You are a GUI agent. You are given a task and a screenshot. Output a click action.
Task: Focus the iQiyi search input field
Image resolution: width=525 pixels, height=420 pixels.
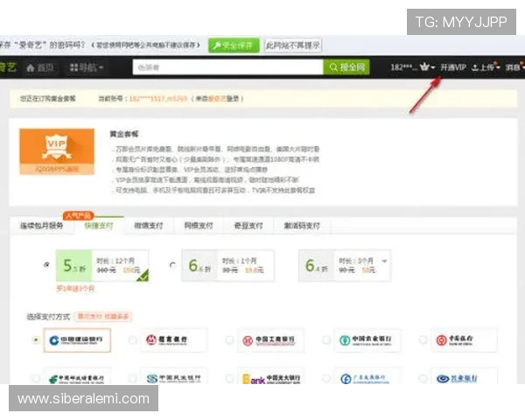click(228, 67)
